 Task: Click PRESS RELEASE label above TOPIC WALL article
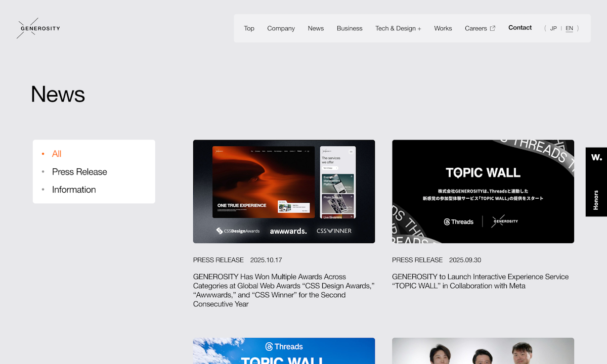tap(417, 260)
